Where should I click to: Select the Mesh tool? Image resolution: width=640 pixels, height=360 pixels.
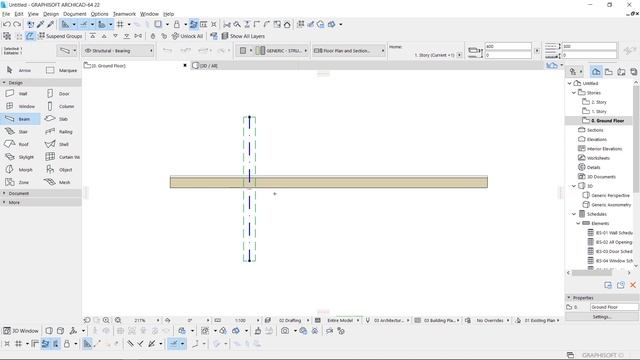click(x=58, y=182)
